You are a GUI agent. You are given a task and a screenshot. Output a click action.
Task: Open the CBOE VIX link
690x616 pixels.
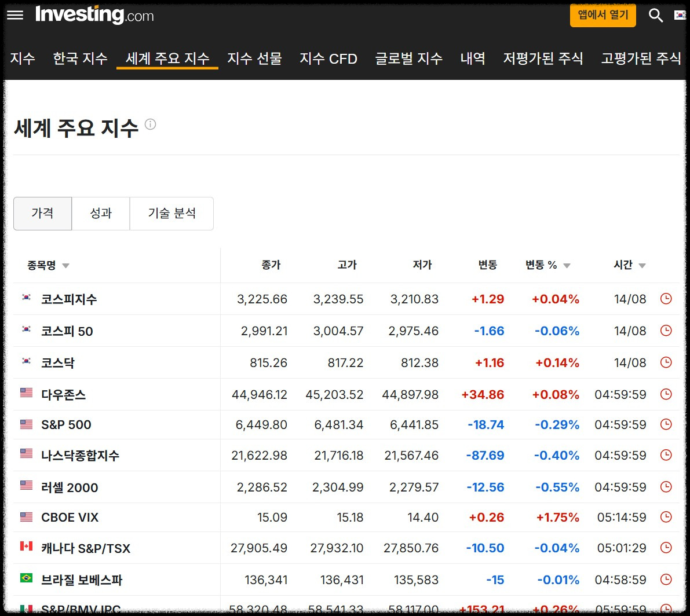click(x=70, y=518)
